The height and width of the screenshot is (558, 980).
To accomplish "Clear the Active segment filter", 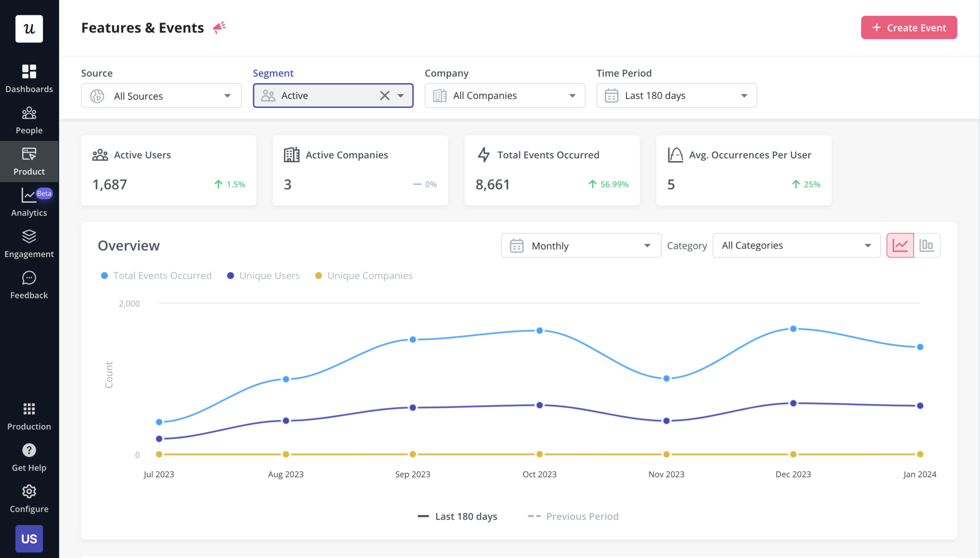I will [x=385, y=96].
